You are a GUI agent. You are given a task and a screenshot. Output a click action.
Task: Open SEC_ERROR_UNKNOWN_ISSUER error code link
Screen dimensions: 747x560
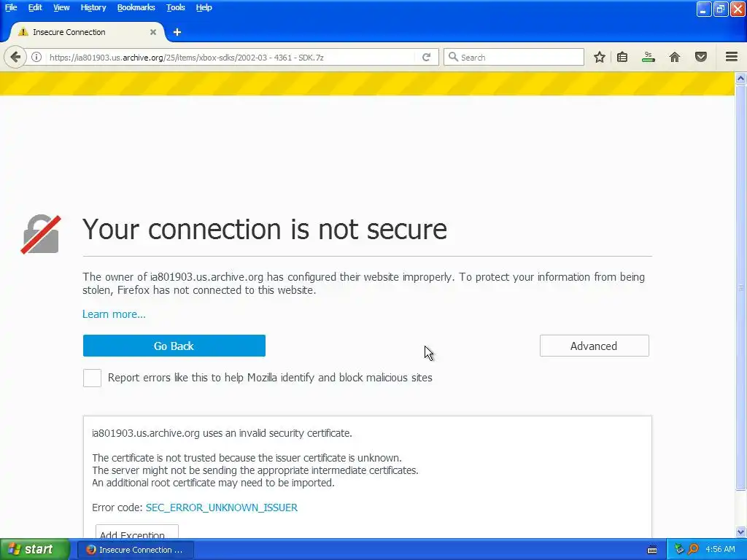coord(222,507)
